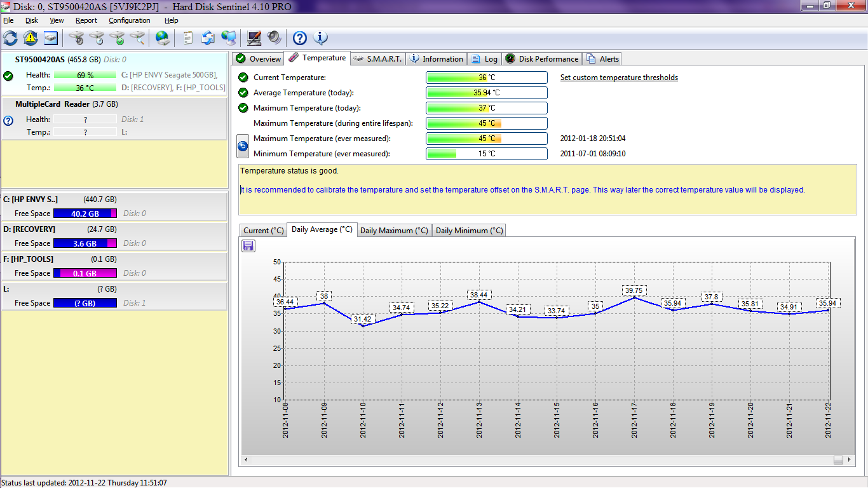Open help with blue question mark icon
Viewport: 868px width, 488px height.
300,37
